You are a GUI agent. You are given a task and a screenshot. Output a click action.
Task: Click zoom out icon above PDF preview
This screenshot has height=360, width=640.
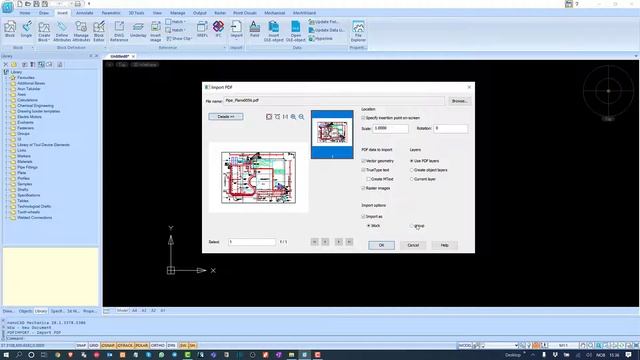click(x=301, y=117)
